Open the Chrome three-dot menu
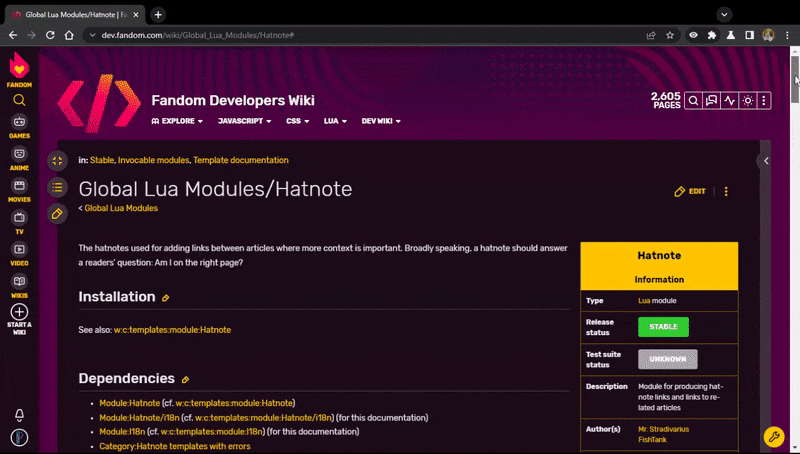This screenshot has height=454, width=800. pyautogui.click(x=787, y=35)
